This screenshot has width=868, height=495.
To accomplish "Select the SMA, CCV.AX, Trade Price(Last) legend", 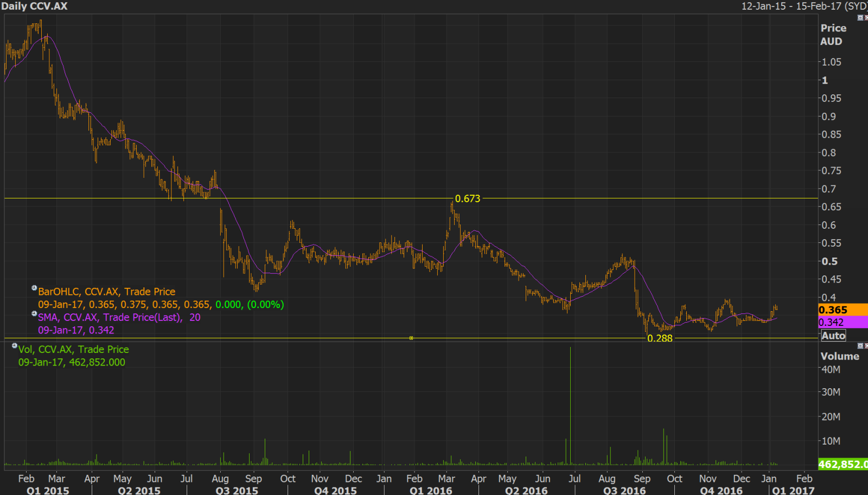I will tap(119, 317).
